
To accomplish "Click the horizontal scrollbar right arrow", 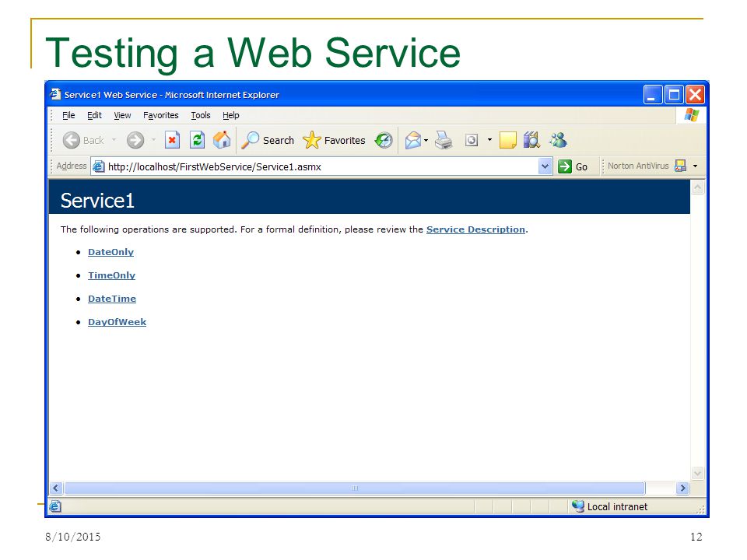I will click(682, 488).
